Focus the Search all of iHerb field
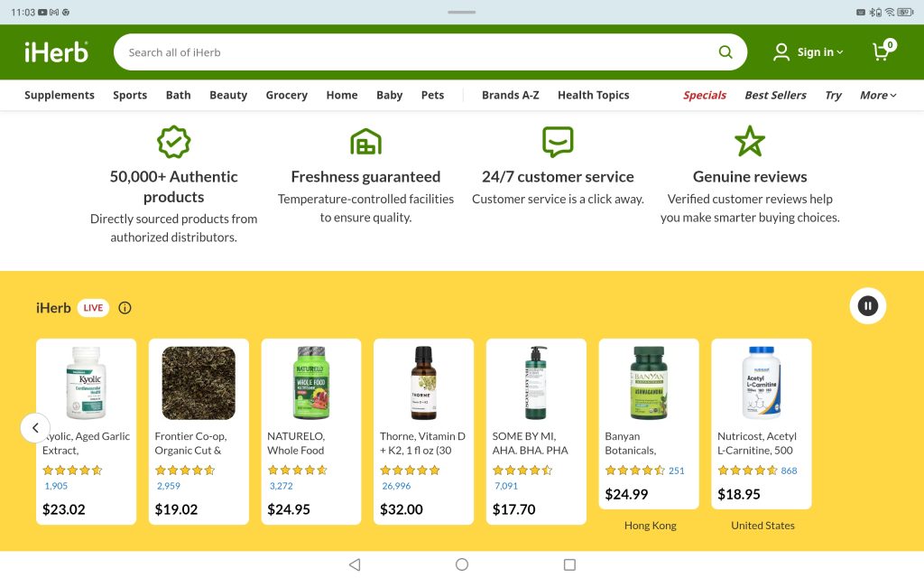The width and height of the screenshot is (924, 578). [415, 52]
